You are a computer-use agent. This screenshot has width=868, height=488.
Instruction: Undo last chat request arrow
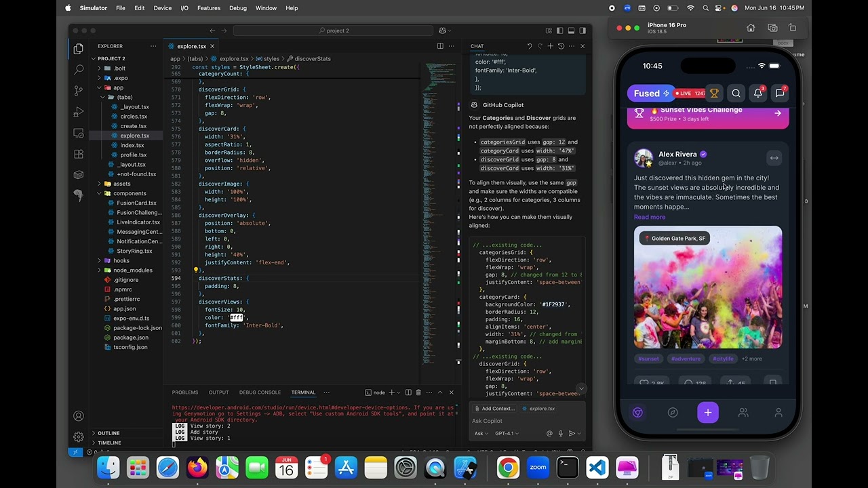pos(529,46)
